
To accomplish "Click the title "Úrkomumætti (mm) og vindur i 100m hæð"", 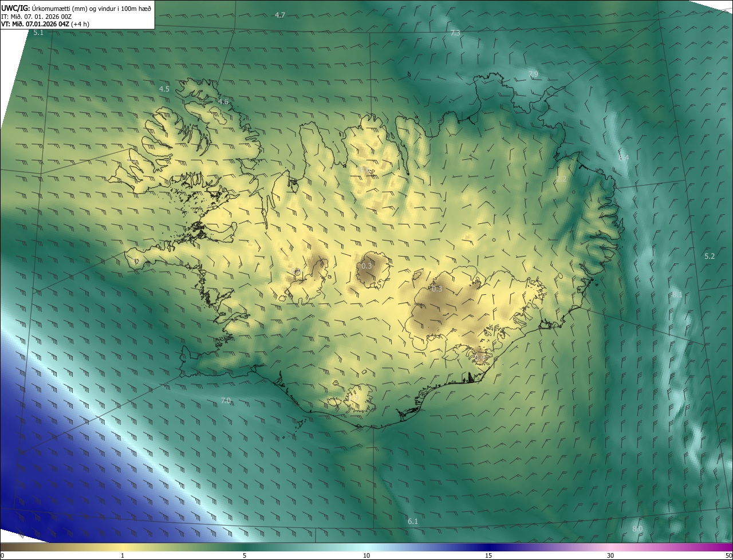I will point(92,7).
